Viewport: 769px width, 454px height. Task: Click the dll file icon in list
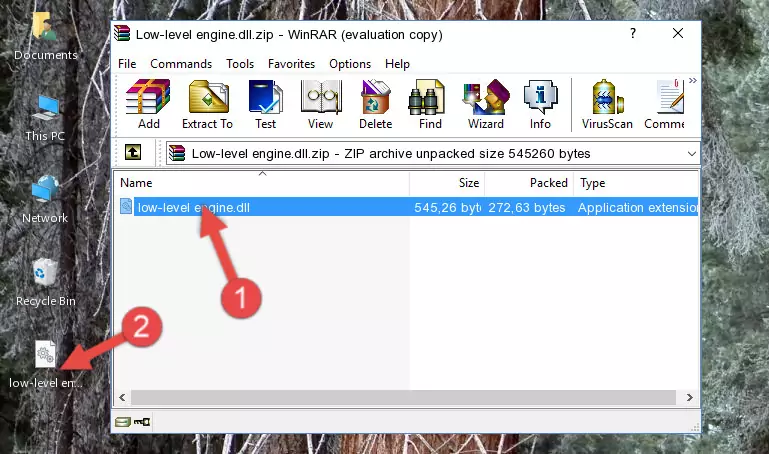click(x=126, y=206)
